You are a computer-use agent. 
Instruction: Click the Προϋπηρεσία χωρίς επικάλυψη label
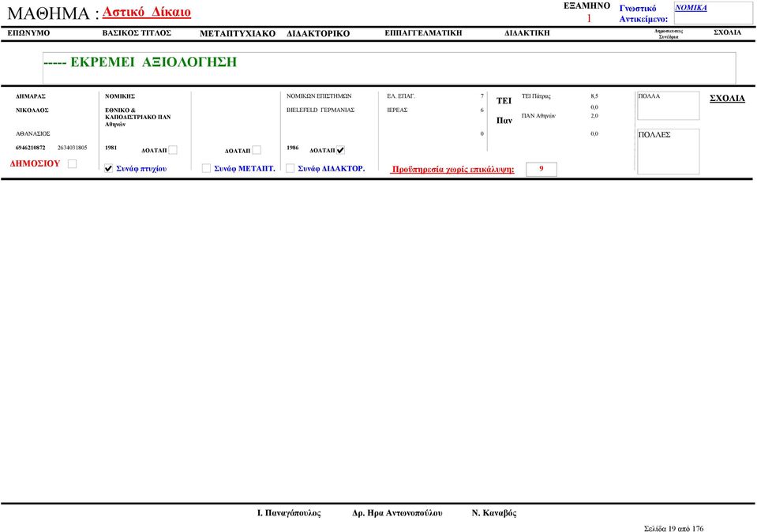452,169
